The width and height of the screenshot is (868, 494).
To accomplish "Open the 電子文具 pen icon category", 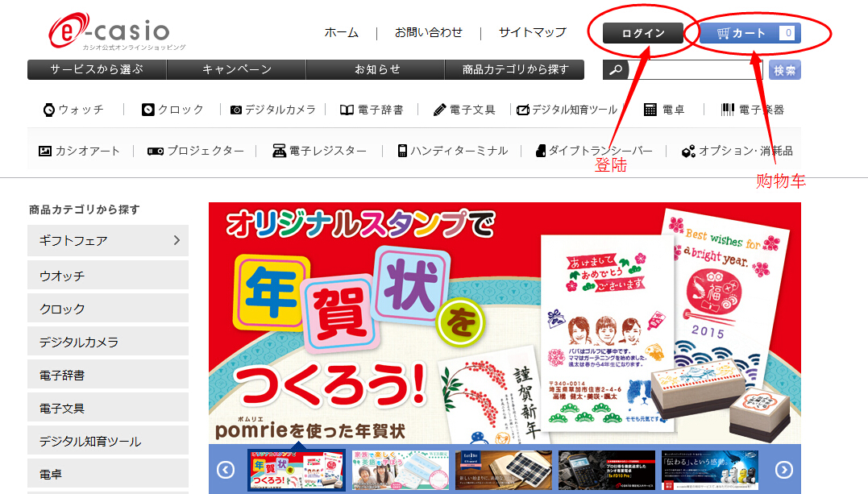I will pyautogui.click(x=439, y=109).
